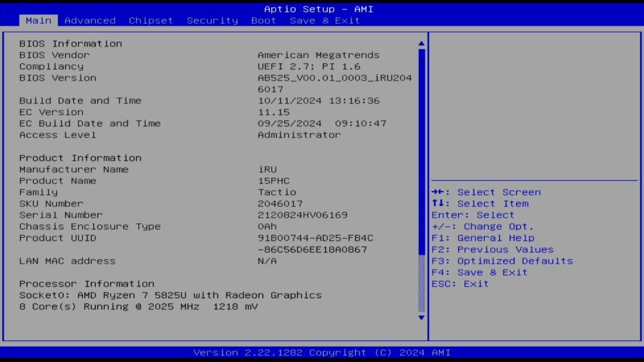Image resolution: width=644 pixels, height=362 pixels.
Task: Click the F1: General Help hint
Action: pyautogui.click(x=483, y=238)
